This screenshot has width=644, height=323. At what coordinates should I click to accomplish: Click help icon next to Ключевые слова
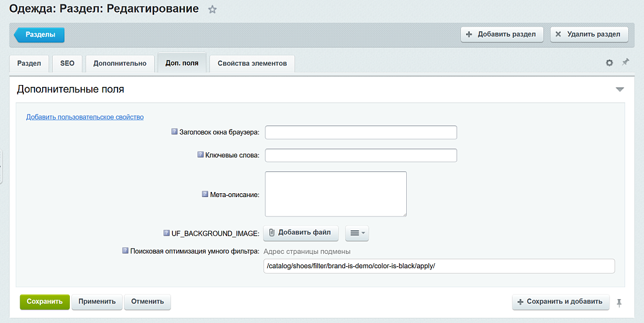[201, 155]
